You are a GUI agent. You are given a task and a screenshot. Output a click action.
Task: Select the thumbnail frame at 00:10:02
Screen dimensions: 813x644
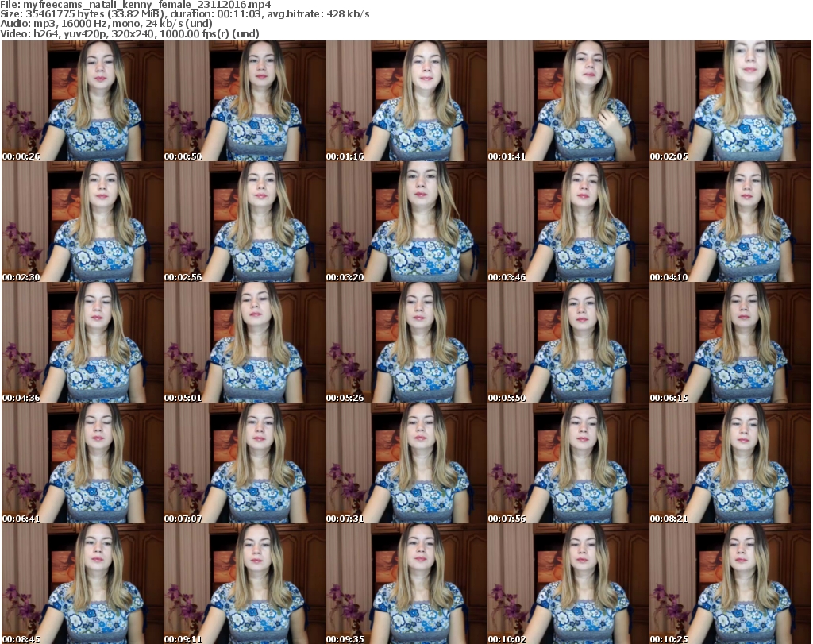(568, 584)
